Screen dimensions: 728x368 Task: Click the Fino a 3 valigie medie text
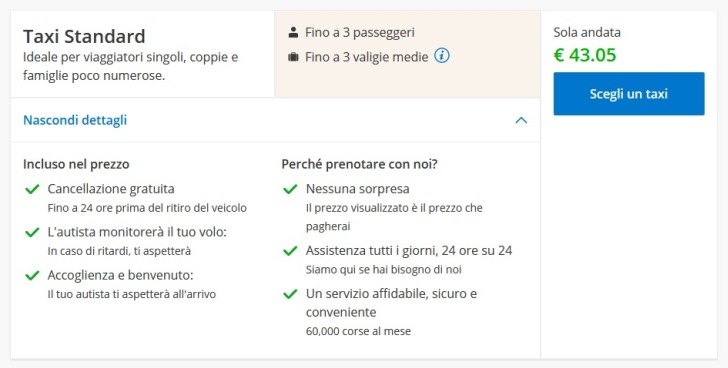(x=367, y=57)
